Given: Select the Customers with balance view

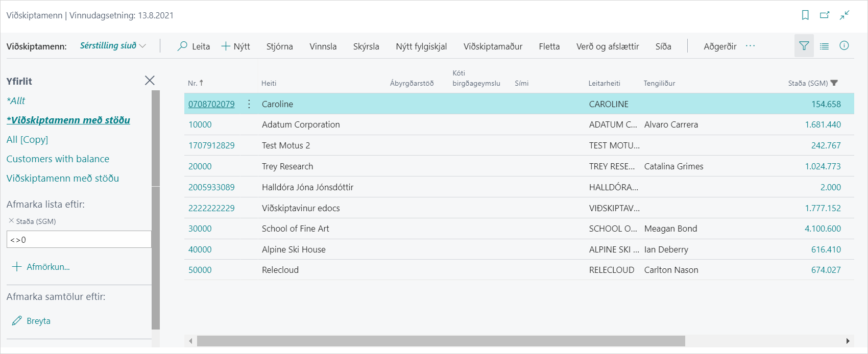Looking at the screenshot, I should pyautogui.click(x=58, y=159).
